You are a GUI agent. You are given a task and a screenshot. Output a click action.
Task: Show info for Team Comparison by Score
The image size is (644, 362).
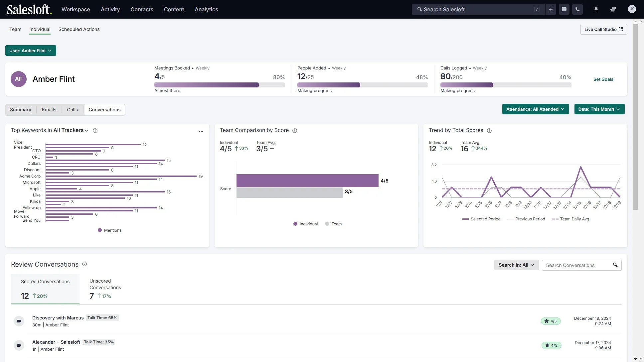295,131
